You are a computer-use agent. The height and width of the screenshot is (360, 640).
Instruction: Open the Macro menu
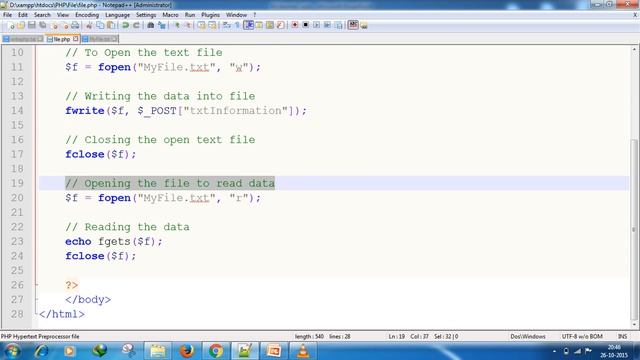tap(170, 15)
